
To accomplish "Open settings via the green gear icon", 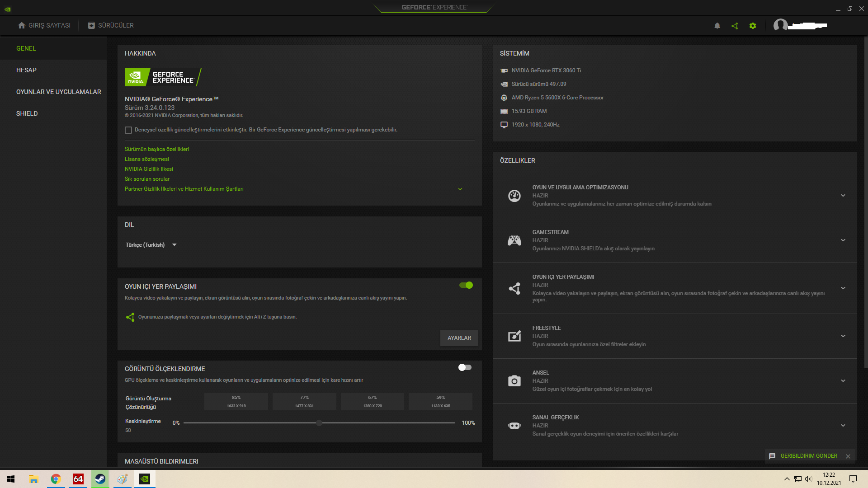I will click(753, 26).
